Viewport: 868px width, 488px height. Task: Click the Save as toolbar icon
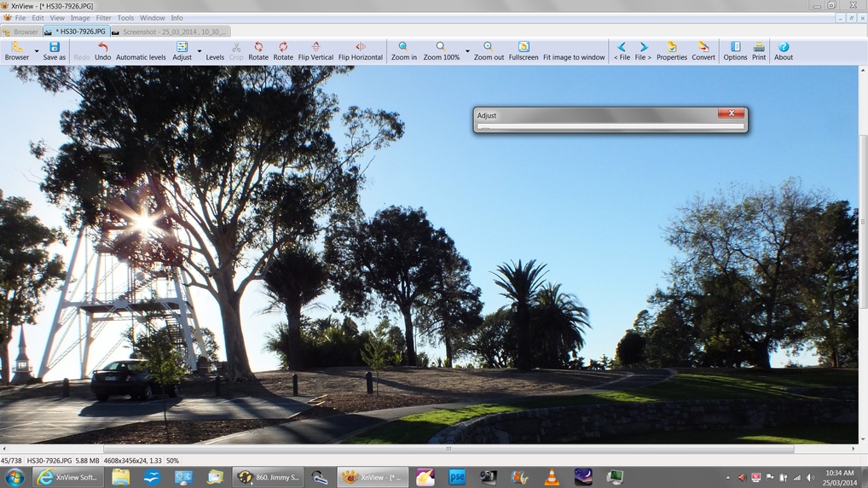[54, 51]
